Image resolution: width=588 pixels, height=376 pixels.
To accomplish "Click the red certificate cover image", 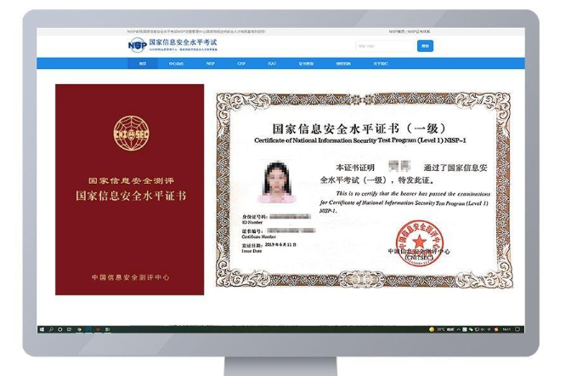I will point(130,190).
